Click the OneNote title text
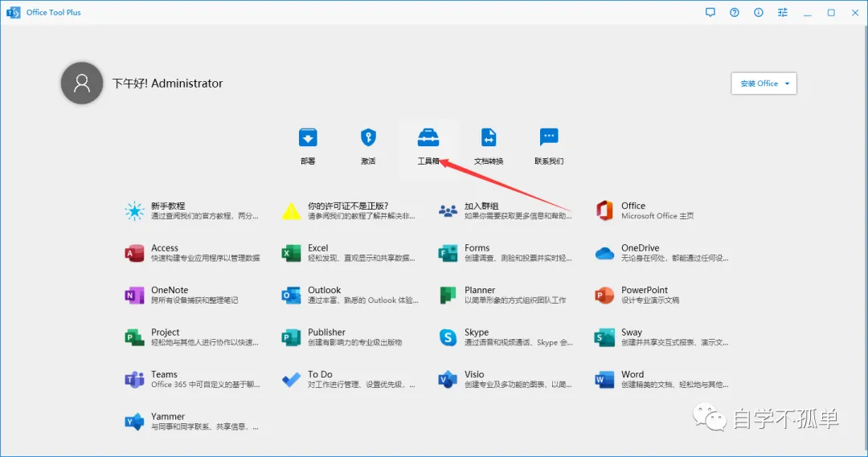 click(x=170, y=290)
